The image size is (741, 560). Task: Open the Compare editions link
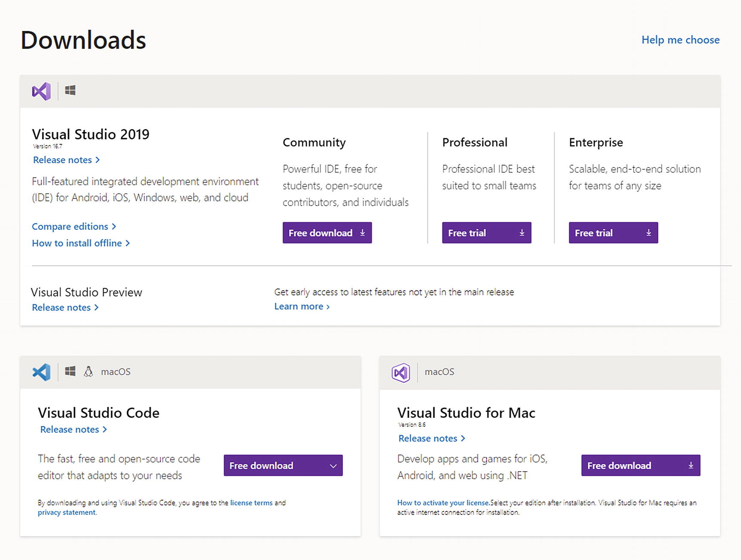point(74,226)
